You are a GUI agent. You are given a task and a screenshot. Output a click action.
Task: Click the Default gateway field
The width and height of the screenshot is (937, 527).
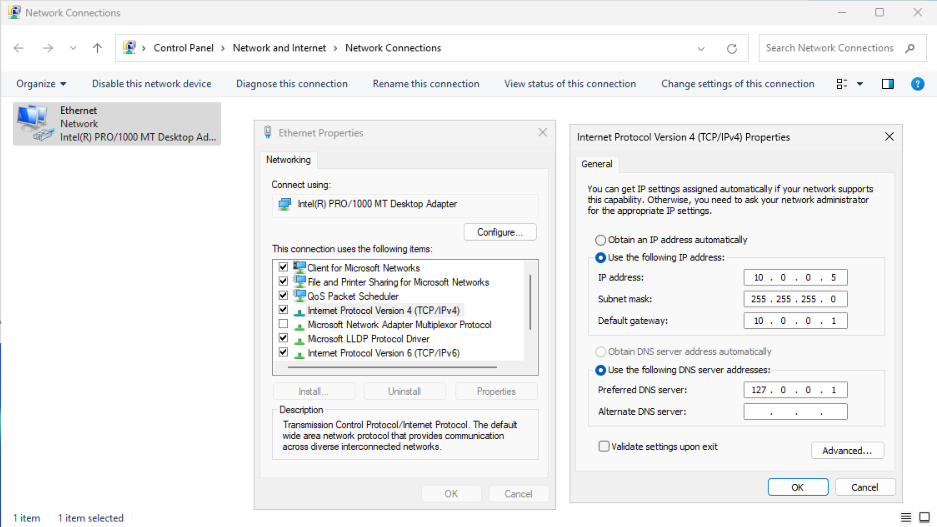point(795,320)
